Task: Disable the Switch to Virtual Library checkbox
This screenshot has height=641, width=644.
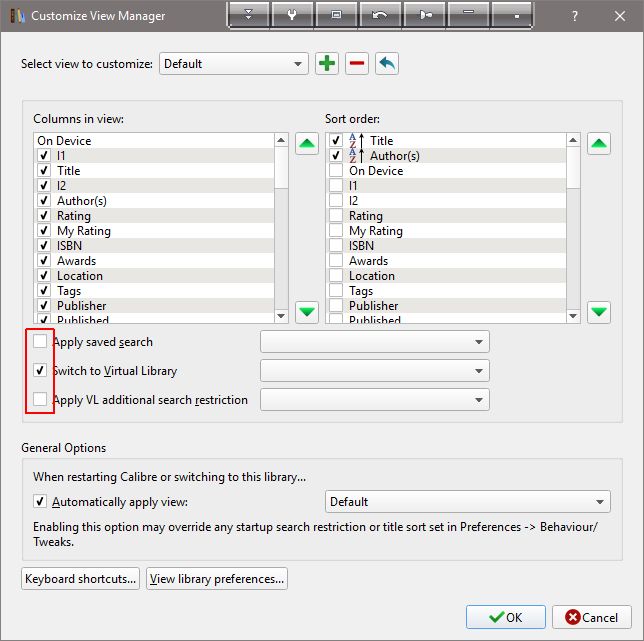Action: [x=40, y=370]
